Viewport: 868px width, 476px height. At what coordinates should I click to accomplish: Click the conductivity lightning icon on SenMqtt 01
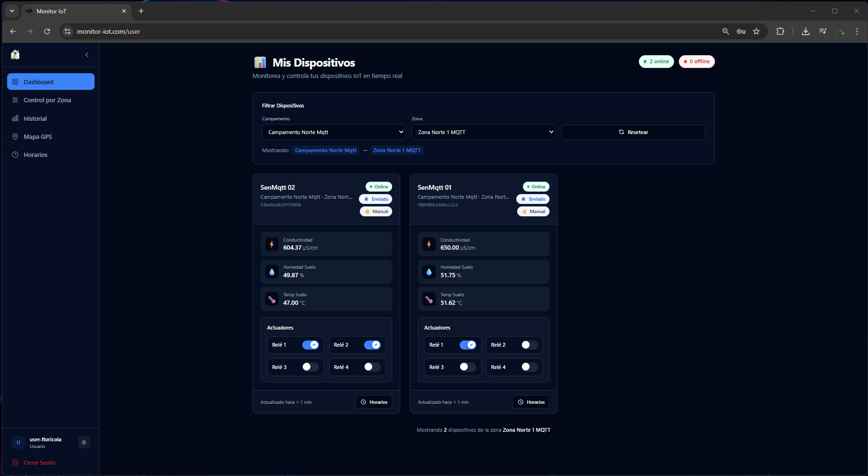429,244
